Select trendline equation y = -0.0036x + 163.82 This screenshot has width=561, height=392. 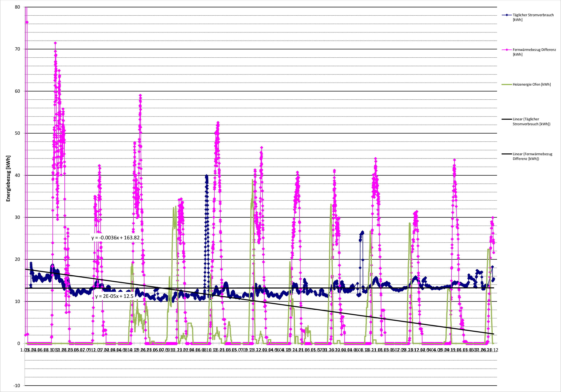(115, 238)
